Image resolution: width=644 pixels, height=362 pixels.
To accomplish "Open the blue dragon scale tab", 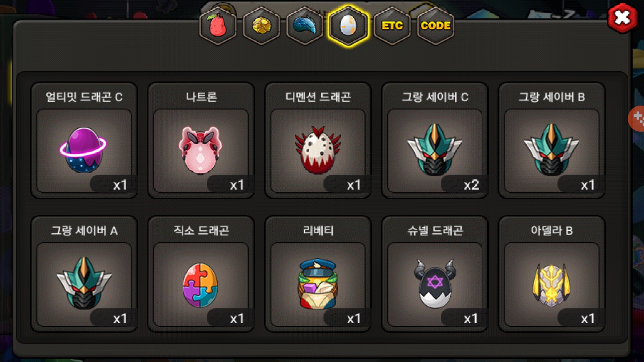I will point(305,26).
